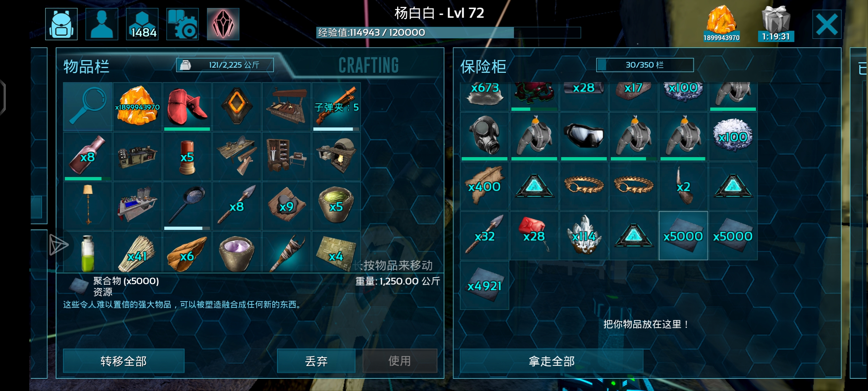Select the red boots in inventory
The image size is (868, 391).
click(187, 106)
